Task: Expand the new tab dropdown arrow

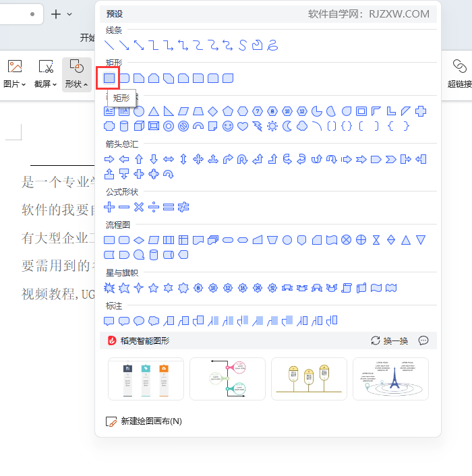Action: click(x=69, y=14)
